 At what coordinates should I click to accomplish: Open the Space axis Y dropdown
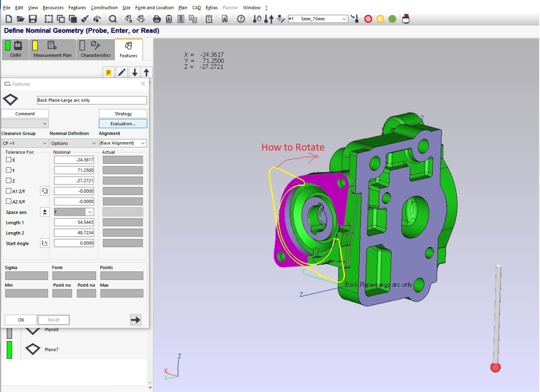click(x=74, y=212)
